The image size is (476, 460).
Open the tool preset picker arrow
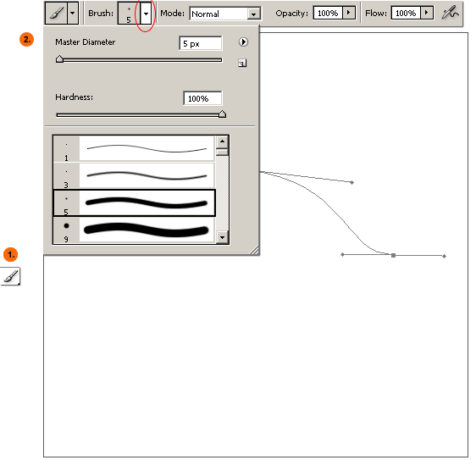click(73, 13)
